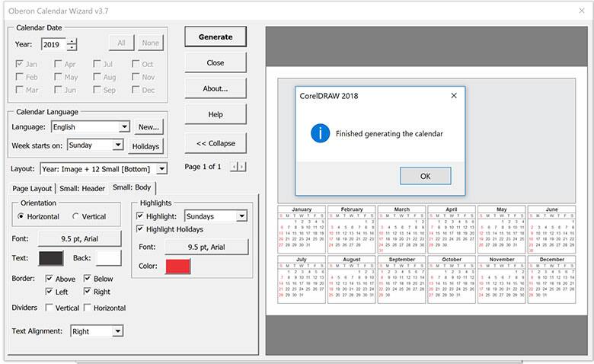Expand the Language dropdown
Image resolution: width=594 pixels, height=364 pixels.
tap(124, 127)
